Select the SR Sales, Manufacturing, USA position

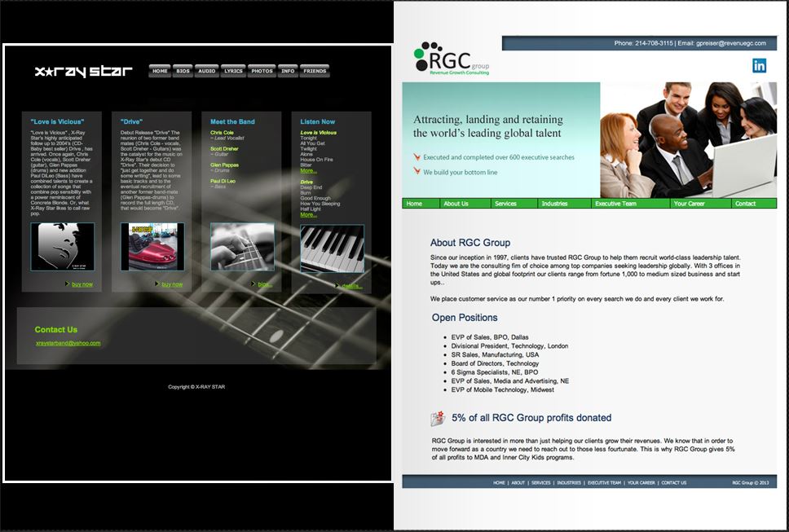495,354
